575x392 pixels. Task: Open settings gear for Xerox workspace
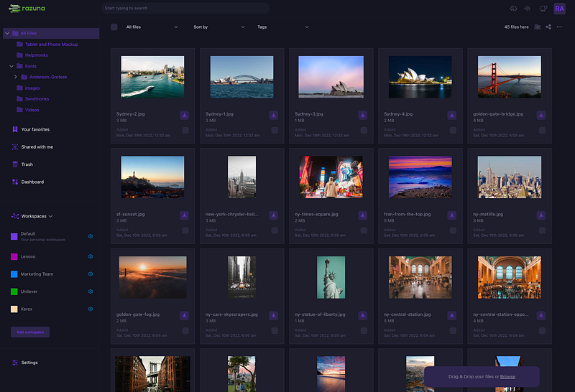(91, 309)
